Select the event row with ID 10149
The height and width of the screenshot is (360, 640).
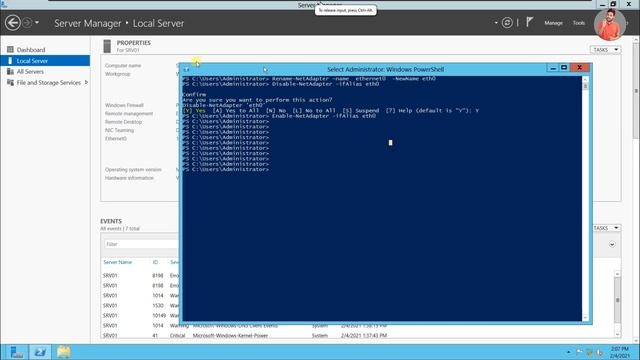(141, 316)
